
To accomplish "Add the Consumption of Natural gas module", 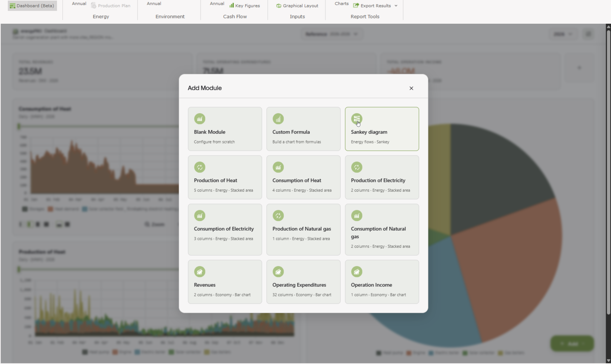I will coord(382,230).
